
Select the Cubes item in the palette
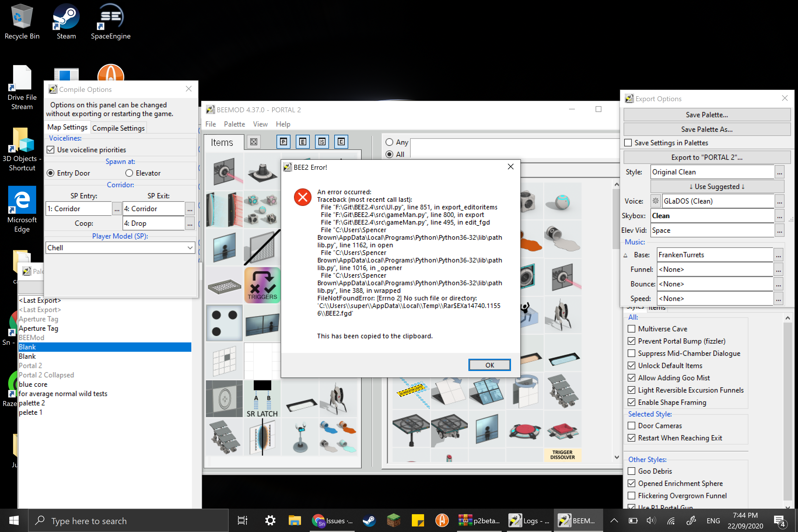coord(262,210)
